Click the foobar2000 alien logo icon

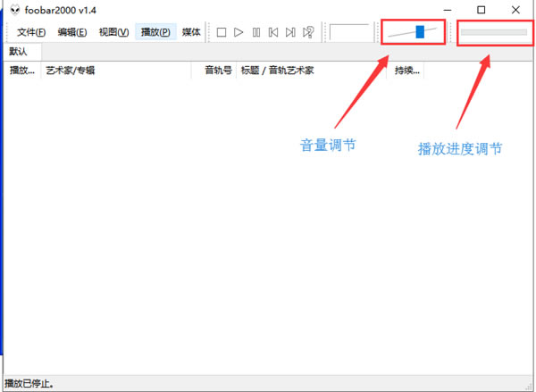pos(15,10)
